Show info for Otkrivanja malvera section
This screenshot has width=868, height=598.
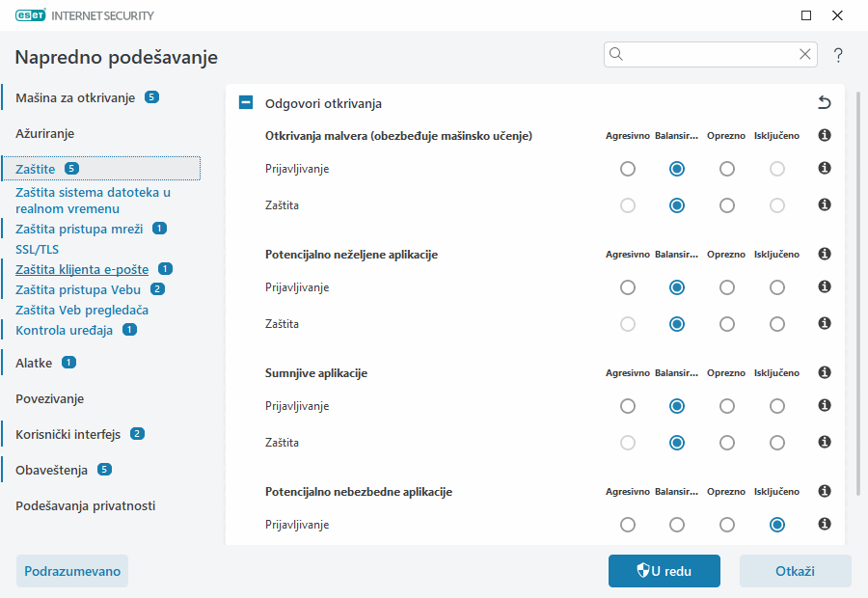(824, 136)
